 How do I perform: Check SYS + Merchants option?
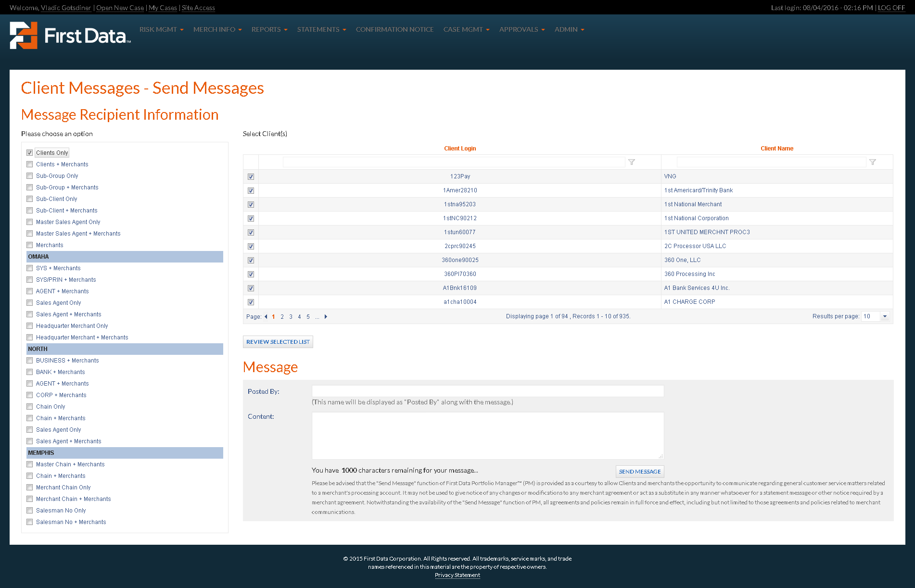pos(30,268)
